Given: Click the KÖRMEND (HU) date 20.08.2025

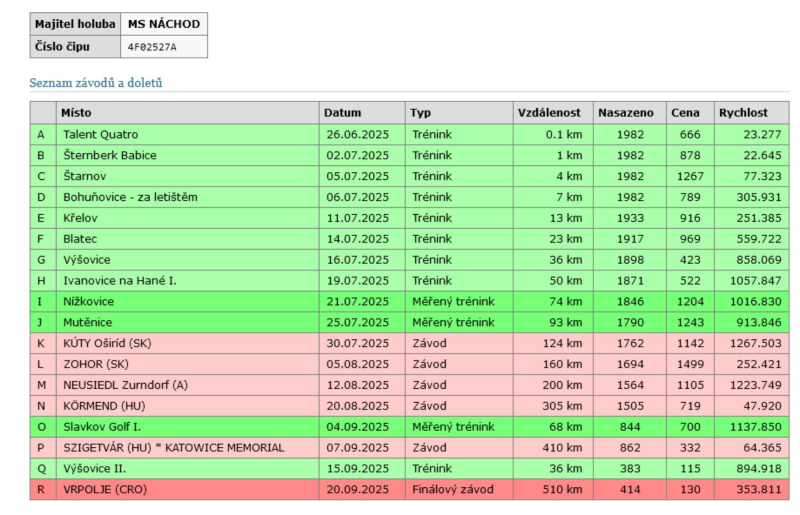Looking at the screenshot, I should pyautogui.click(x=358, y=407).
